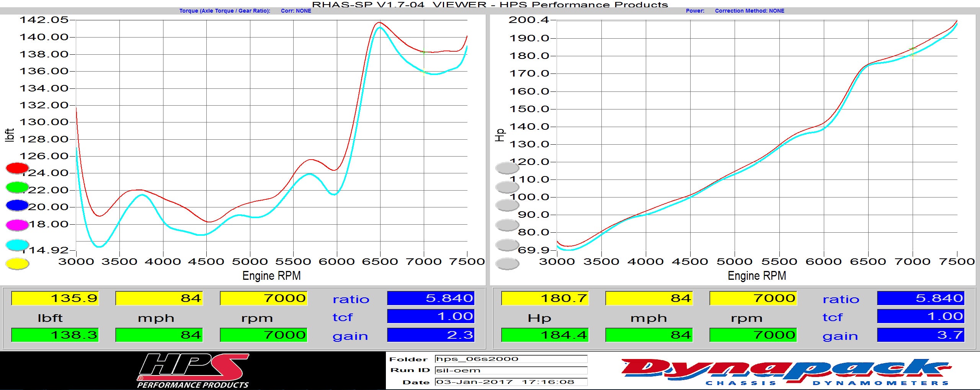Toggle the blue run oval beside torque axis

[x=17, y=206]
